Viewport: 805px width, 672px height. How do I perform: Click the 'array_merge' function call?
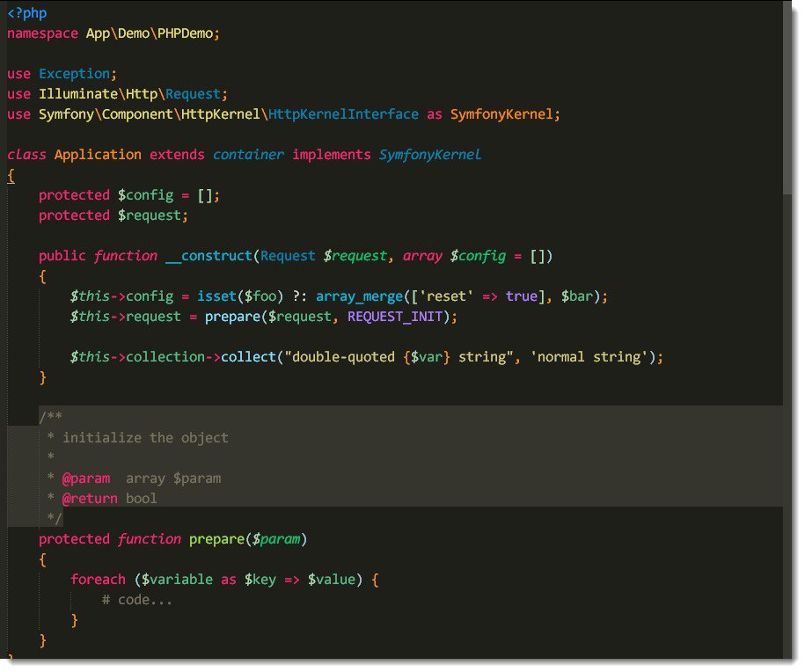point(359,296)
